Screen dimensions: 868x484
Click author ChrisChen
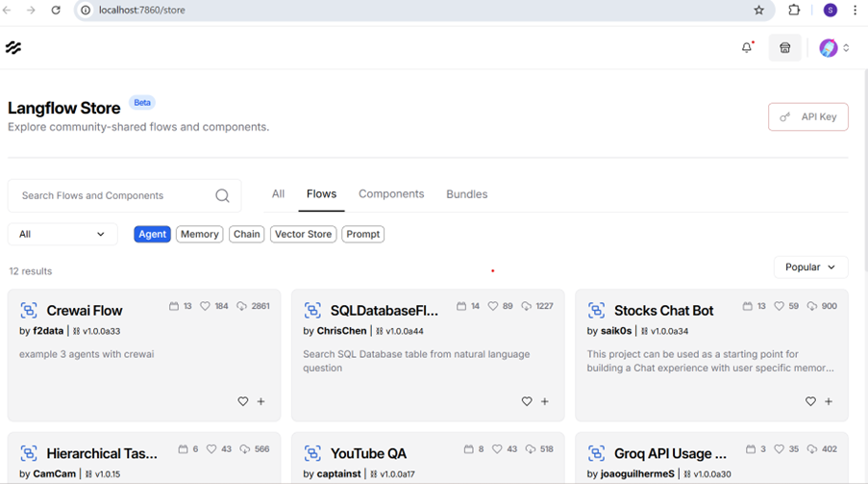[341, 331]
